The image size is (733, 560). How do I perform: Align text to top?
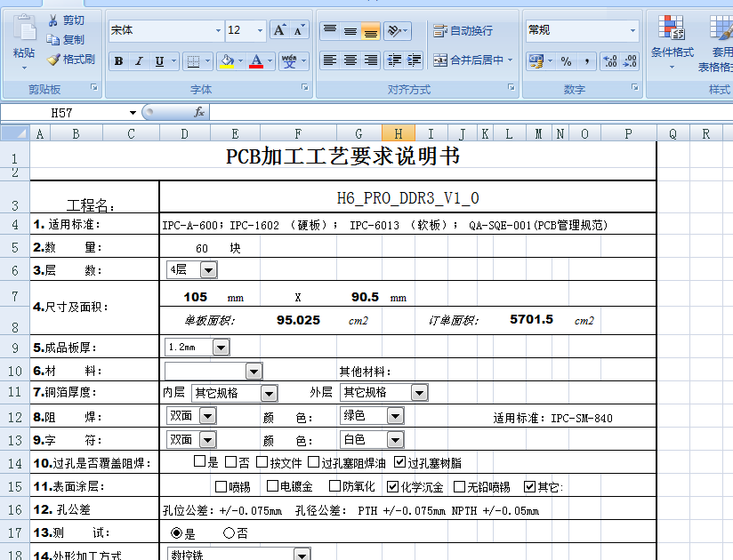330,30
